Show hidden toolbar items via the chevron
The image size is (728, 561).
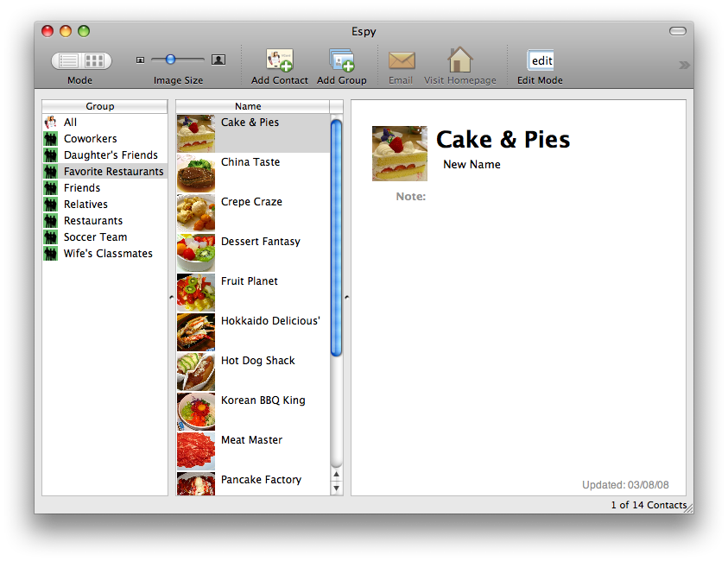(x=684, y=65)
